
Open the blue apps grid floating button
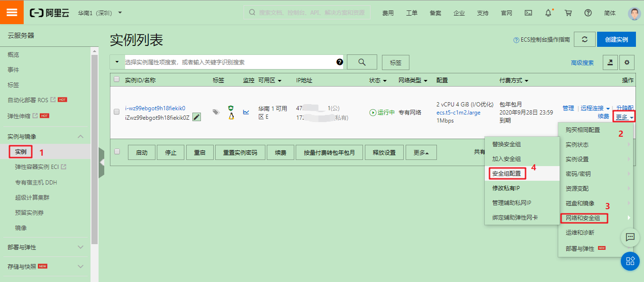click(x=630, y=261)
